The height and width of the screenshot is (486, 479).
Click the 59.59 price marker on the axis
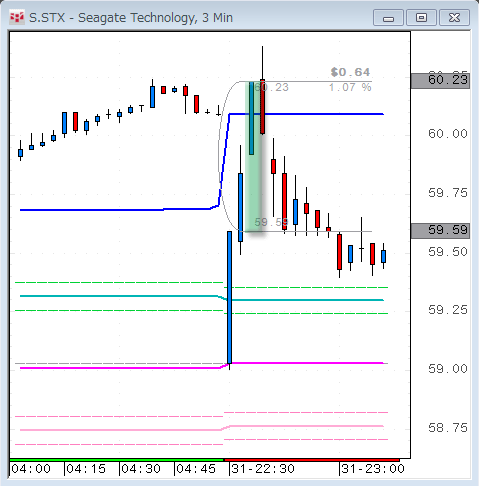(x=441, y=230)
